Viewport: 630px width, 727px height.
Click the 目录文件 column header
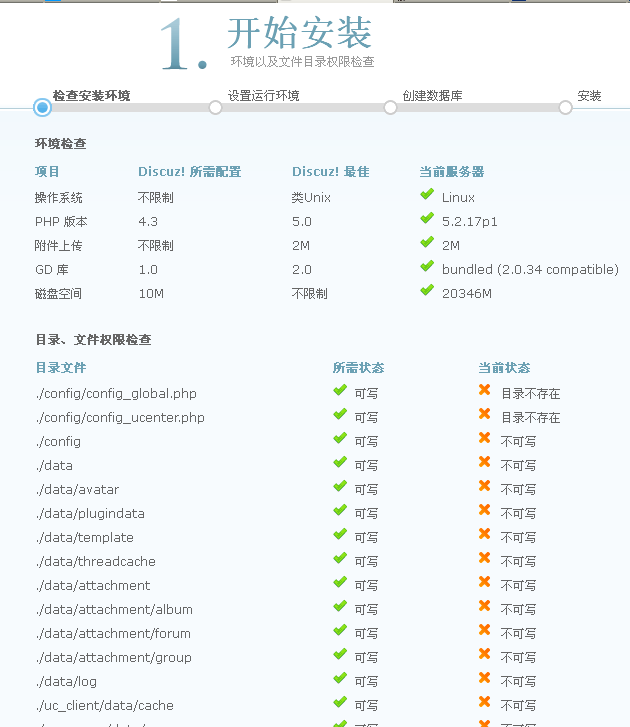[61, 368]
